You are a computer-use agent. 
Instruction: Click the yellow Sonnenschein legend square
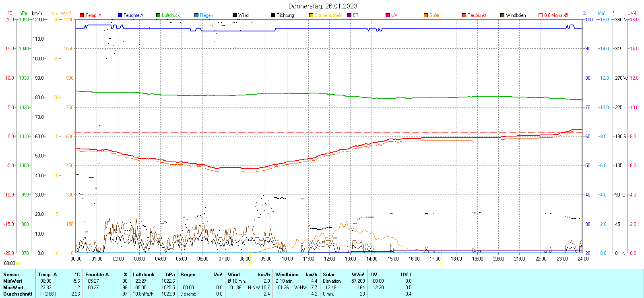click(x=311, y=15)
